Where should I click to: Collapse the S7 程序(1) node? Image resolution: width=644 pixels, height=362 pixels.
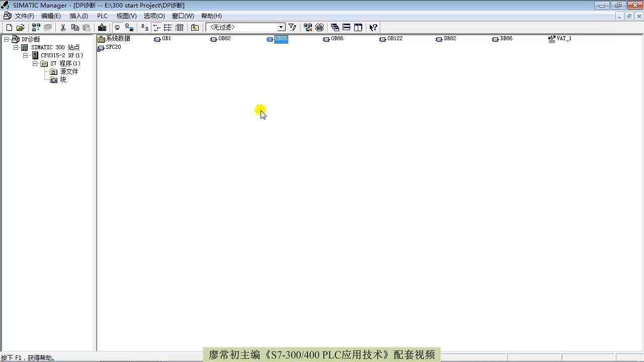point(35,63)
